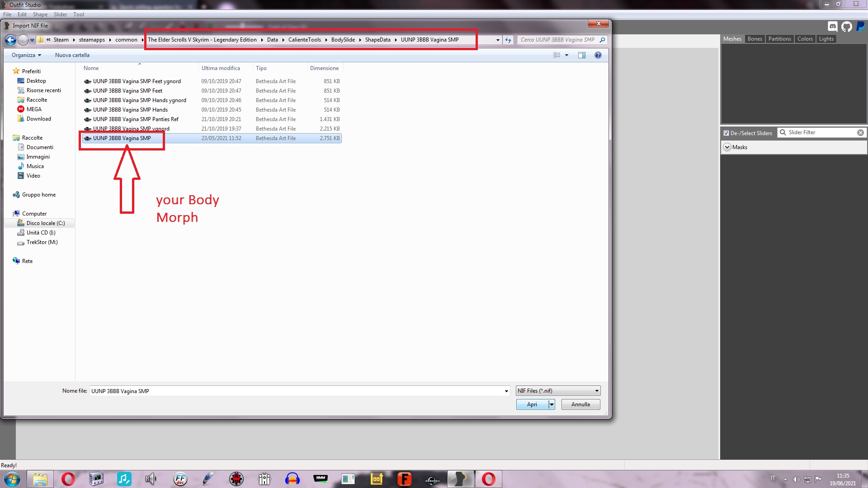Open the Organizza dropdown
868x488 pixels.
tap(26, 55)
